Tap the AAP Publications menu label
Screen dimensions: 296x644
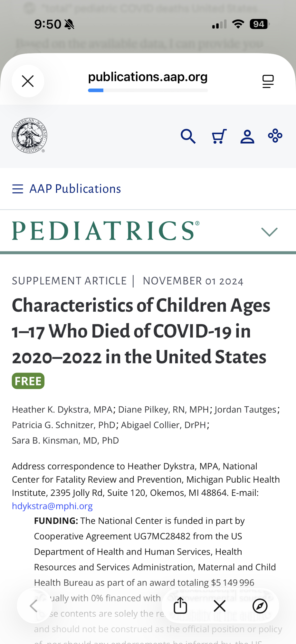click(x=75, y=189)
